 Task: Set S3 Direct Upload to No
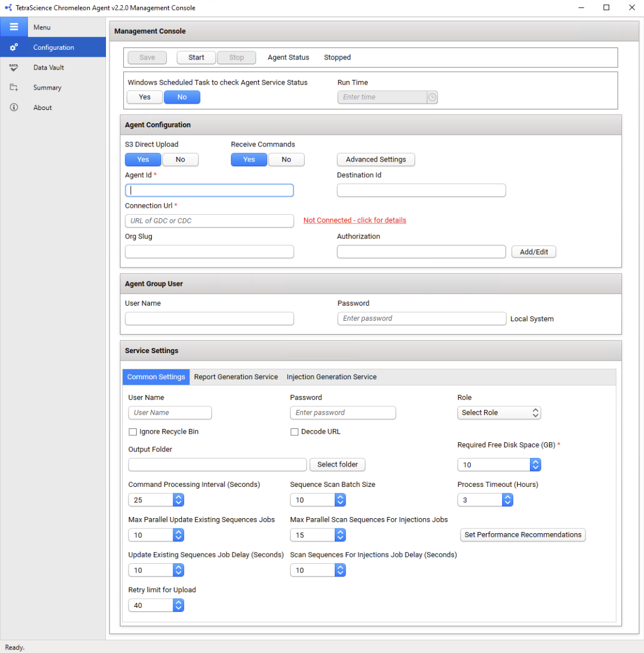[x=180, y=160]
